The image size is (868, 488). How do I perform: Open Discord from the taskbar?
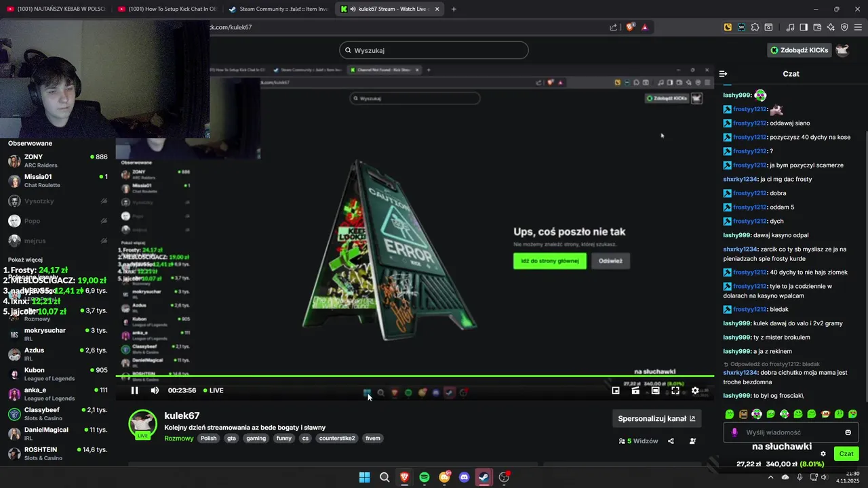click(464, 477)
